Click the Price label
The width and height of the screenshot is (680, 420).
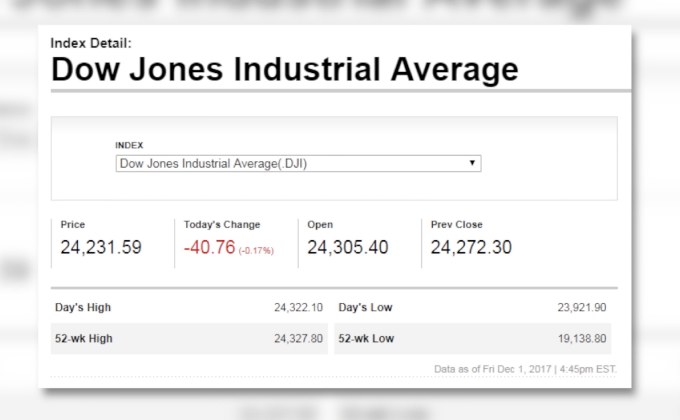tap(73, 225)
